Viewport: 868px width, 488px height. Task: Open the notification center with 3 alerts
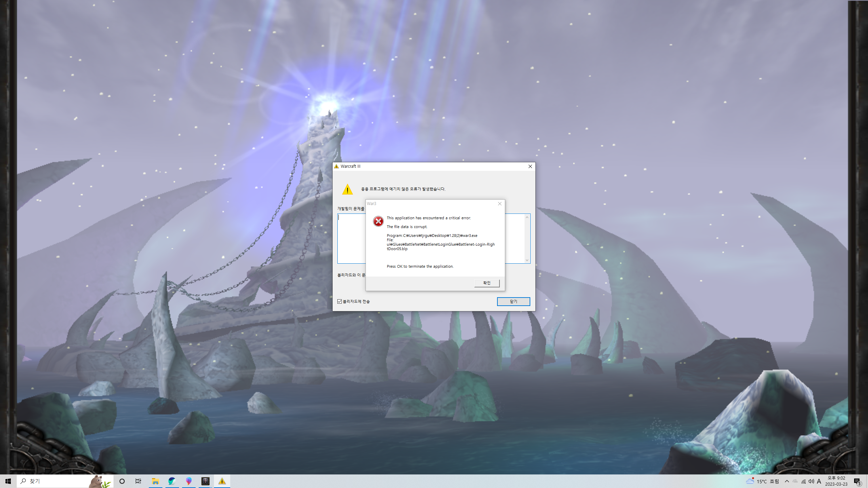[x=857, y=481]
